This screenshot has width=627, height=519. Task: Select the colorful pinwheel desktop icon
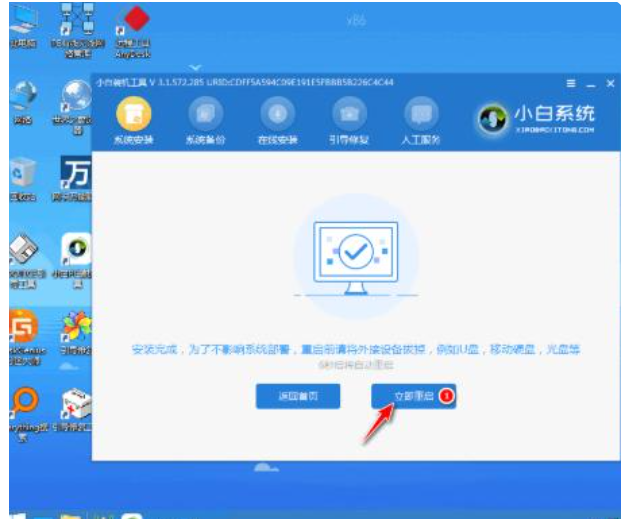pos(76,333)
